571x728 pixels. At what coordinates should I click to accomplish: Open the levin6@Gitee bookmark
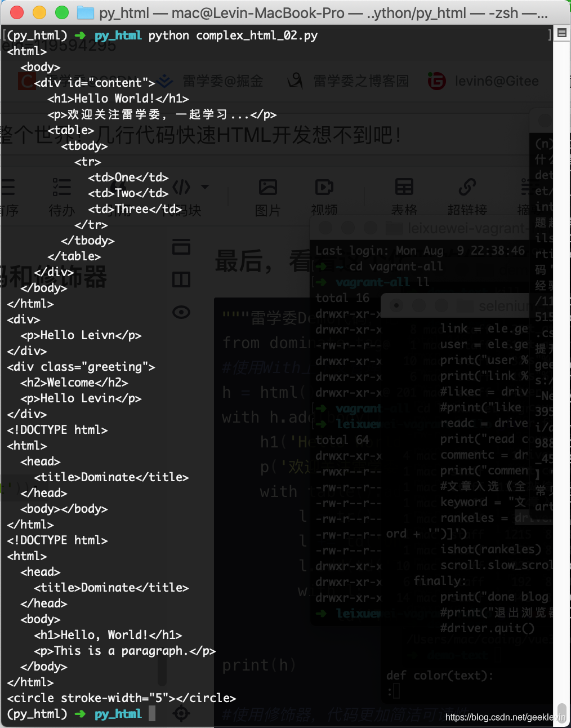click(483, 81)
